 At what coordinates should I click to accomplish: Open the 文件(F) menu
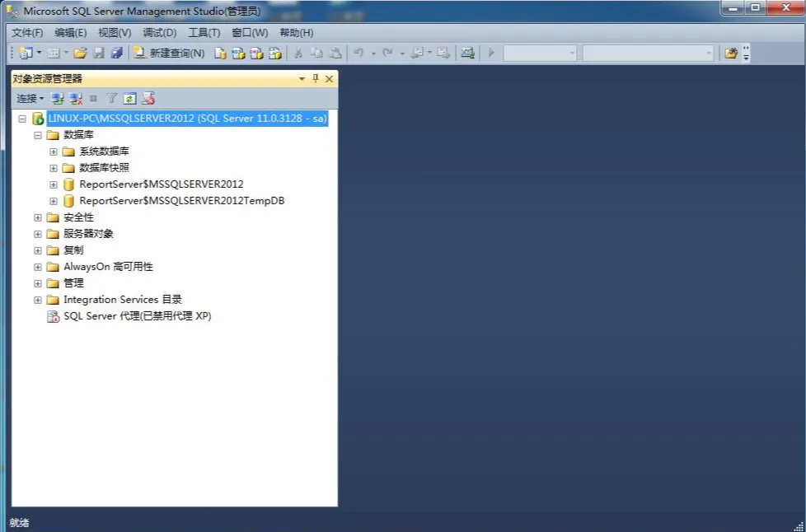pyautogui.click(x=27, y=33)
